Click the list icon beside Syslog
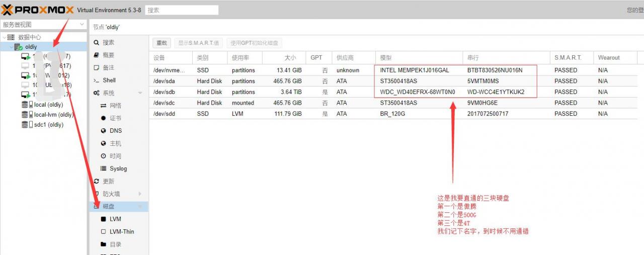This screenshot has height=255, width=644. pos(104,168)
